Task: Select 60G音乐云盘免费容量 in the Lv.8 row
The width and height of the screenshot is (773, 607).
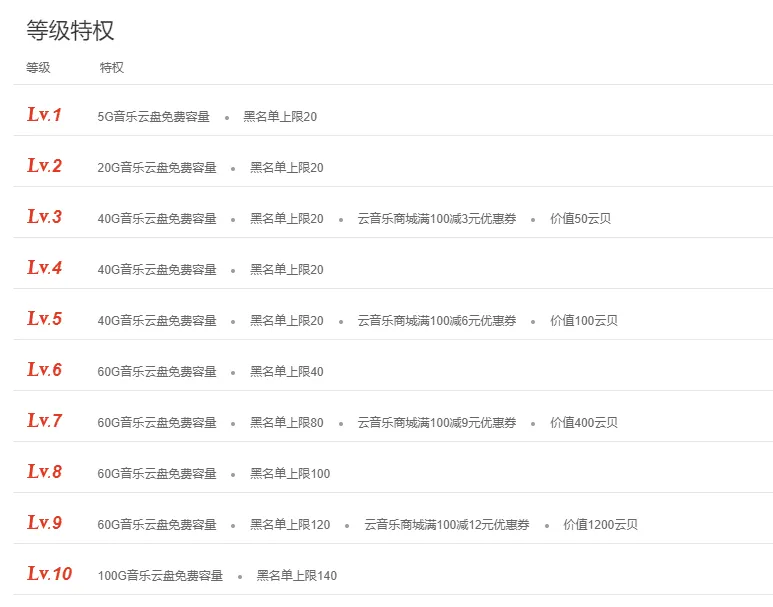Action: tap(157, 474)
